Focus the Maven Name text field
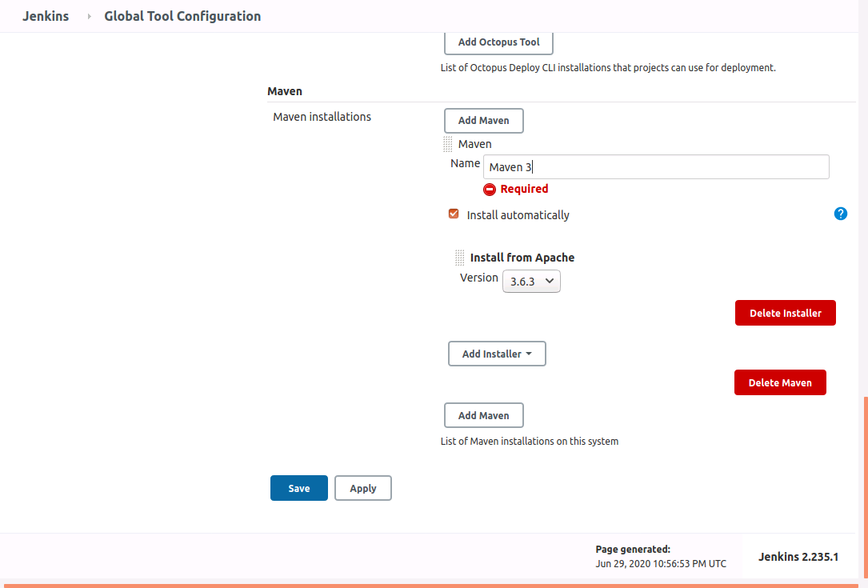 point(656,167)
